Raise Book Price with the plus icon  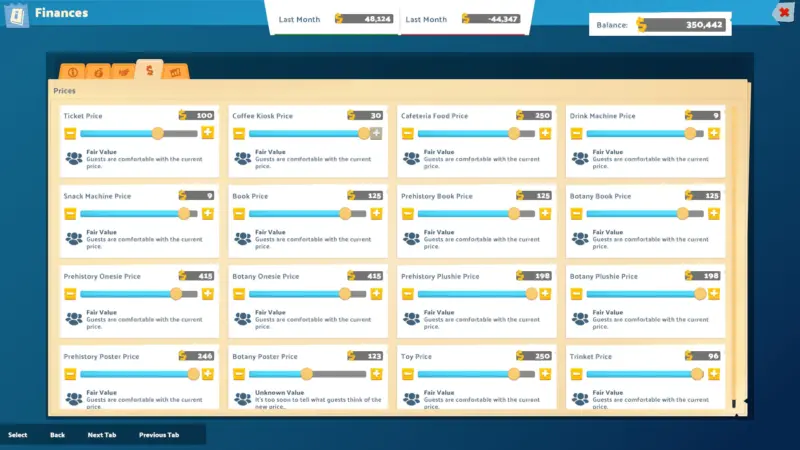point(377,213)
